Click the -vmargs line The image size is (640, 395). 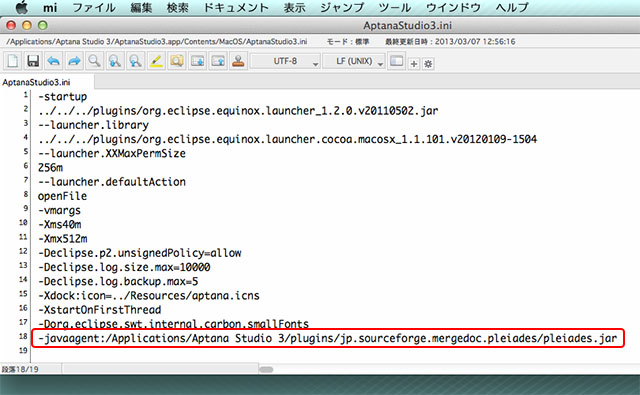(x=59, y=211)
